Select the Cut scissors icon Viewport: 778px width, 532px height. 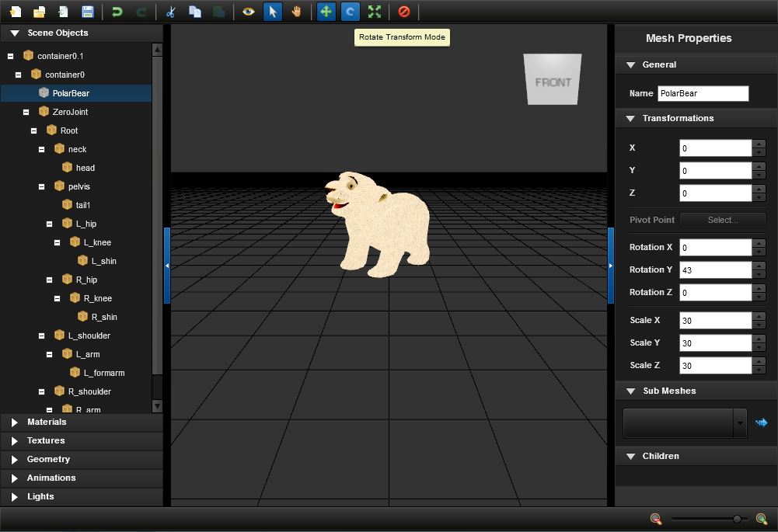click(x=171, y=12)
